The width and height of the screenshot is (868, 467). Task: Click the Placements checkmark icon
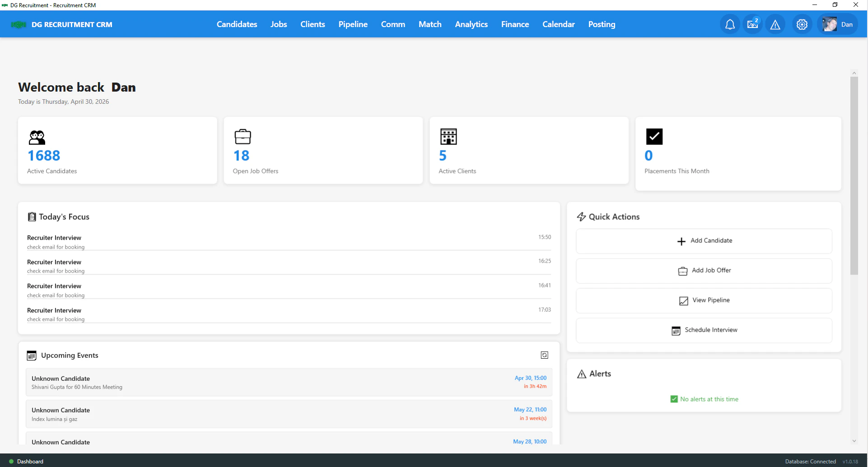pos(654,136)
